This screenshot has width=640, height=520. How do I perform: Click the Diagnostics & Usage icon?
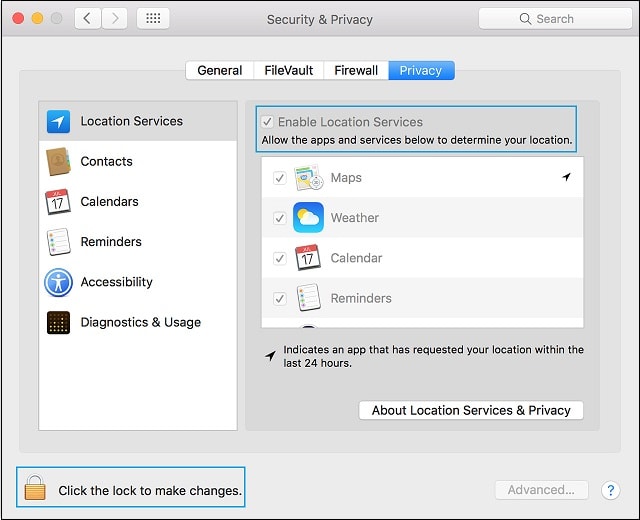(x=58, y=322)
